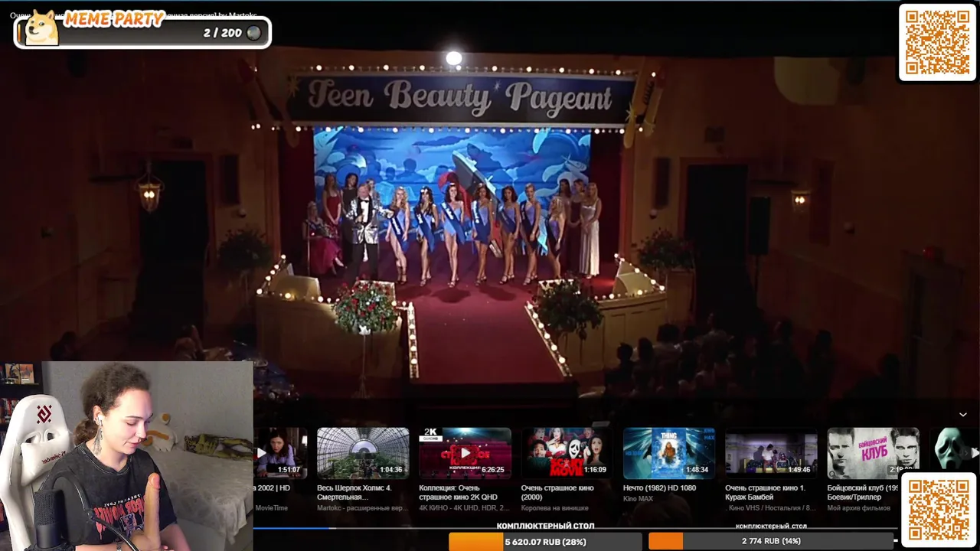Seek on the video progress bar

574,527
